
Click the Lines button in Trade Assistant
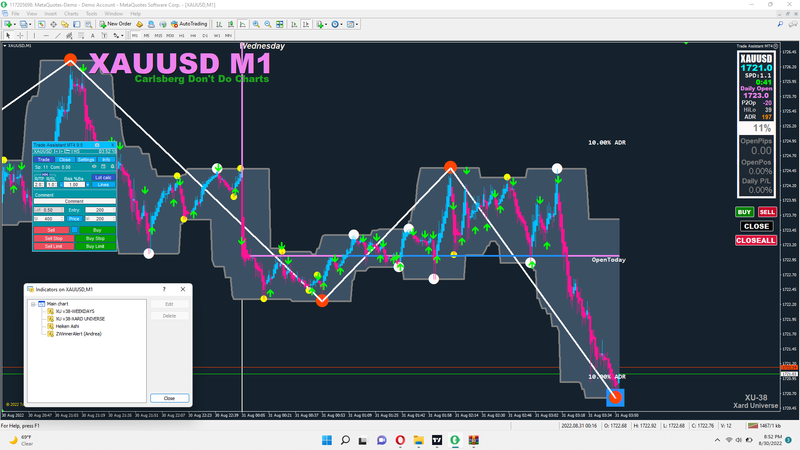104,185
